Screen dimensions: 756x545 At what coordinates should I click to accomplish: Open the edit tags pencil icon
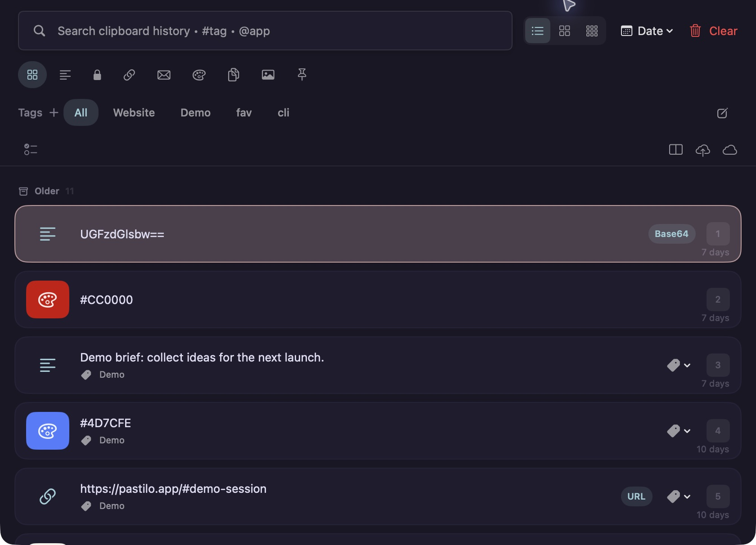pyautogui.click(x=722, y=113)
